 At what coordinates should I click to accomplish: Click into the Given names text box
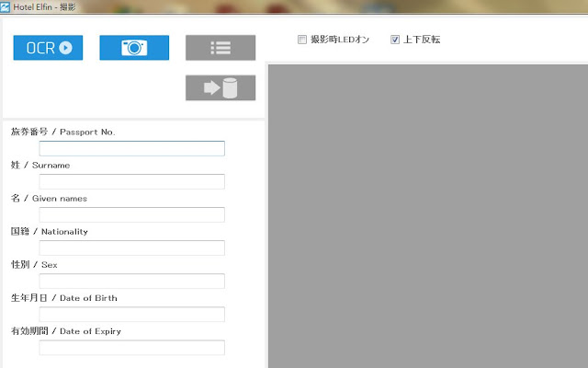coord(132,214)
